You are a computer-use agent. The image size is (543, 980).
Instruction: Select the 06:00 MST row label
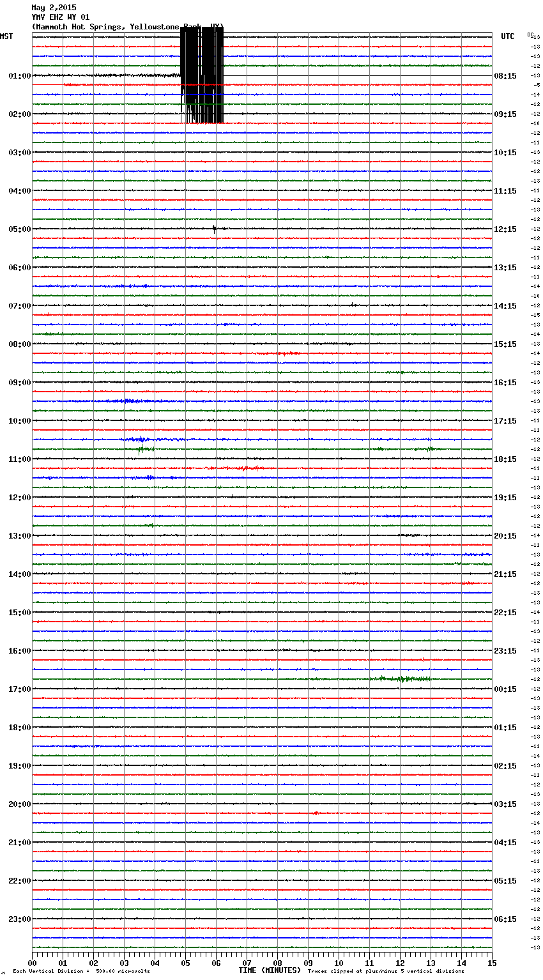[20, 268]
